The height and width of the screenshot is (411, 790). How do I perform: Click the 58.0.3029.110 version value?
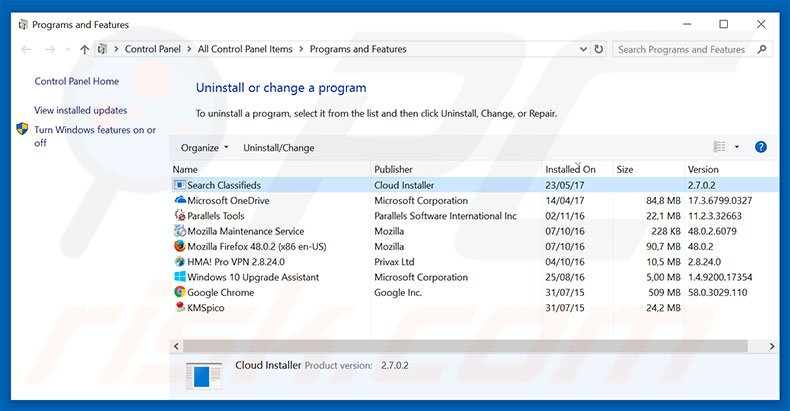tap(717, 292)
